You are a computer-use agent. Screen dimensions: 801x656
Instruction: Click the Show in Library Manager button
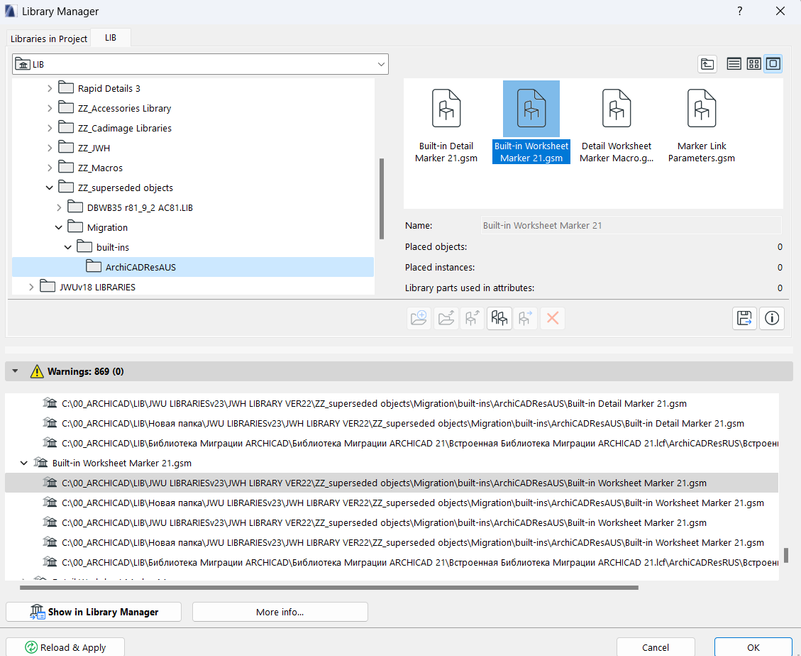pyautogui.click(x=94, y=612)
